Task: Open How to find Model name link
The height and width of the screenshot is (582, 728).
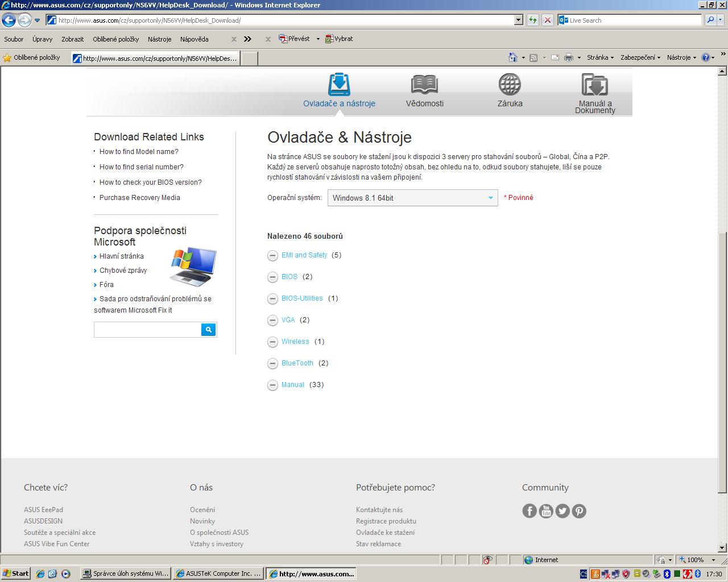Action: click(139, 152)
